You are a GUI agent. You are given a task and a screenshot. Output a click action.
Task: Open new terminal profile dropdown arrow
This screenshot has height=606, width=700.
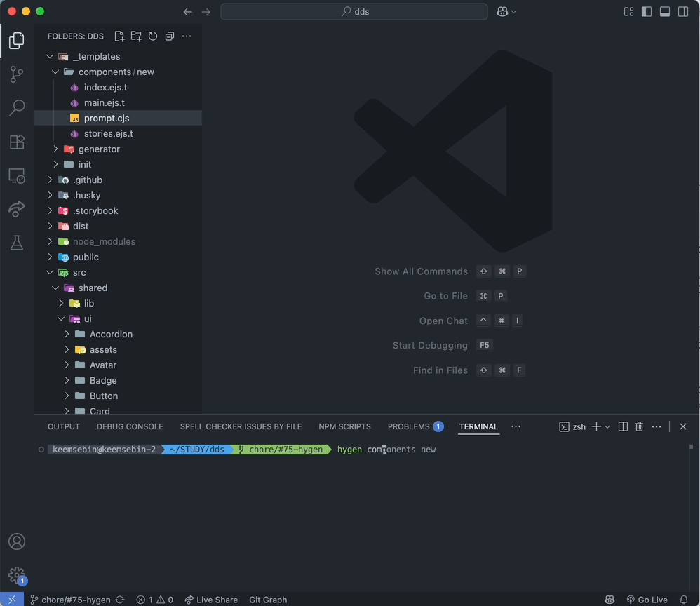coord(607,427)
